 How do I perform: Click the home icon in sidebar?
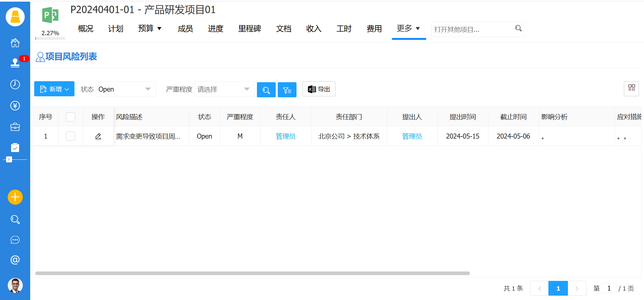point(15,43)
